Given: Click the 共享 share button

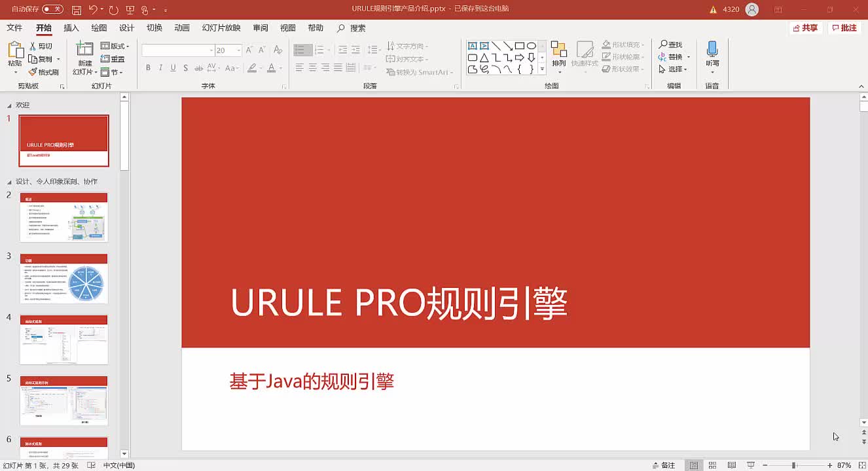Looking at the screenshot, I should (805, 28).
